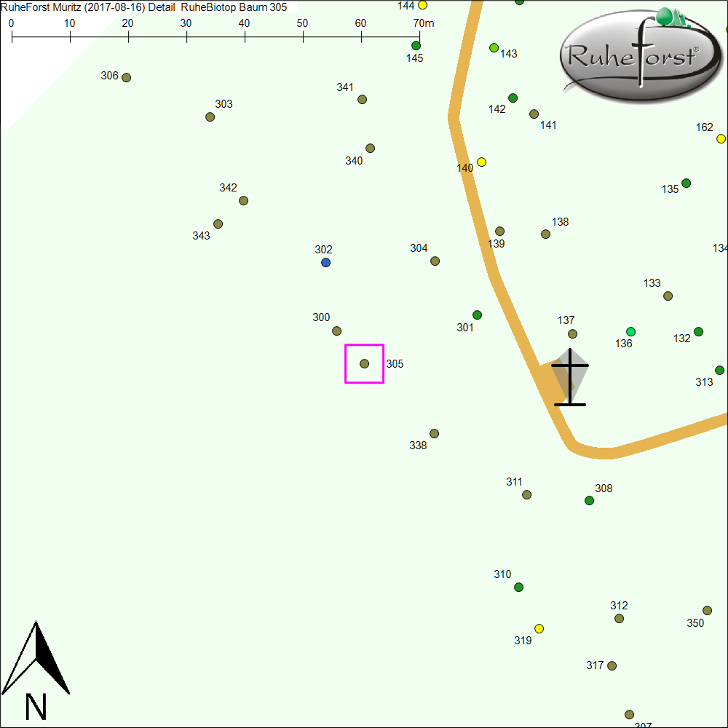This screenshot has width=728, height=728.
Task: Click the cross memorial symbol
Action: [570, 377]
